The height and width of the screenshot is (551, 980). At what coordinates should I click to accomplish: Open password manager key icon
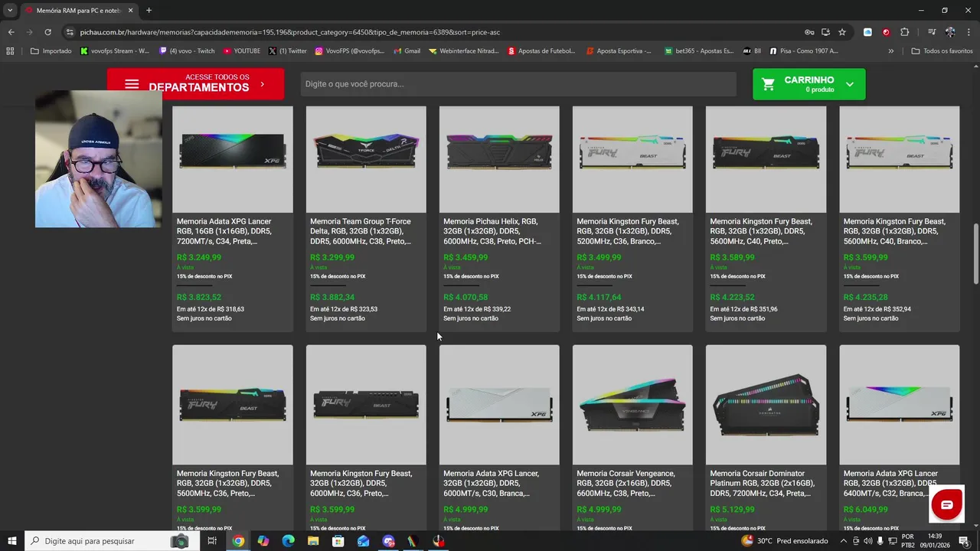click(x=809, y=32)
